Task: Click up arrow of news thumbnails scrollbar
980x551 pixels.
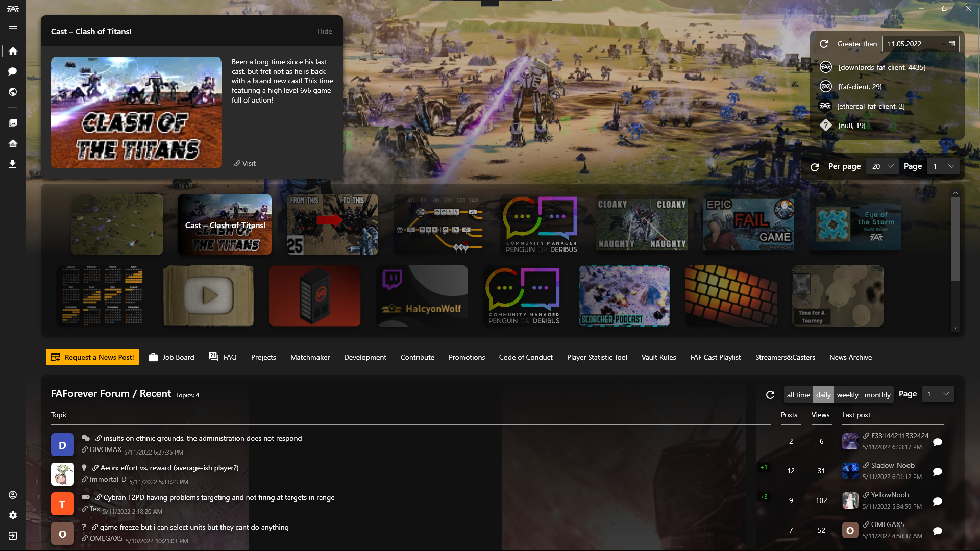Action: coord(955,193)
